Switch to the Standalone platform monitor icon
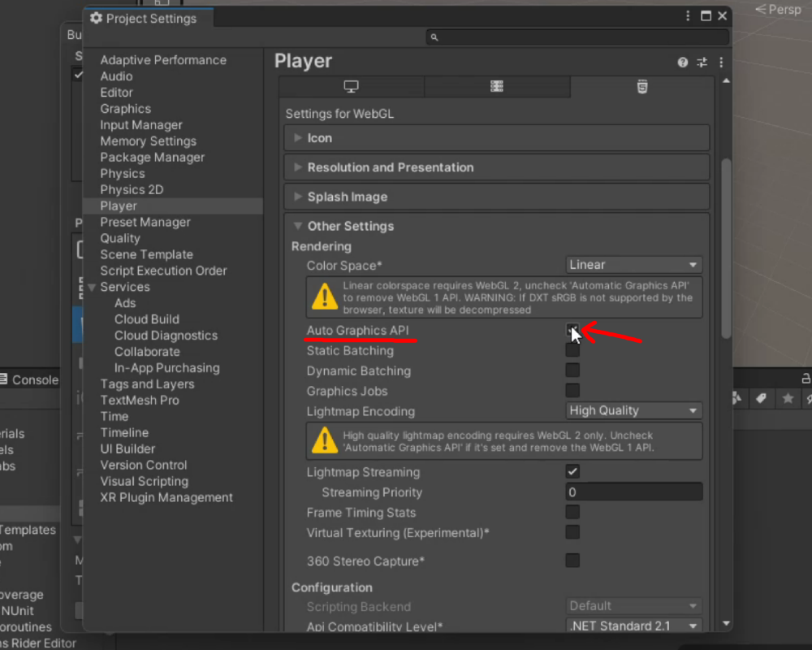 (x=352, y=86)
